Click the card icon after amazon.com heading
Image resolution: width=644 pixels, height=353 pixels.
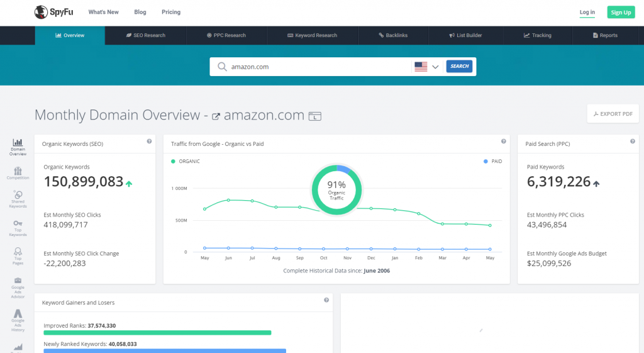pyautogui.click(x=315, y=116)
